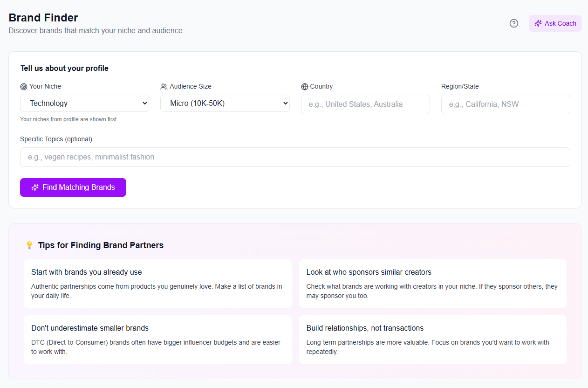
Task: Open the Audience Size dropdown
Action: pos(225,104)
